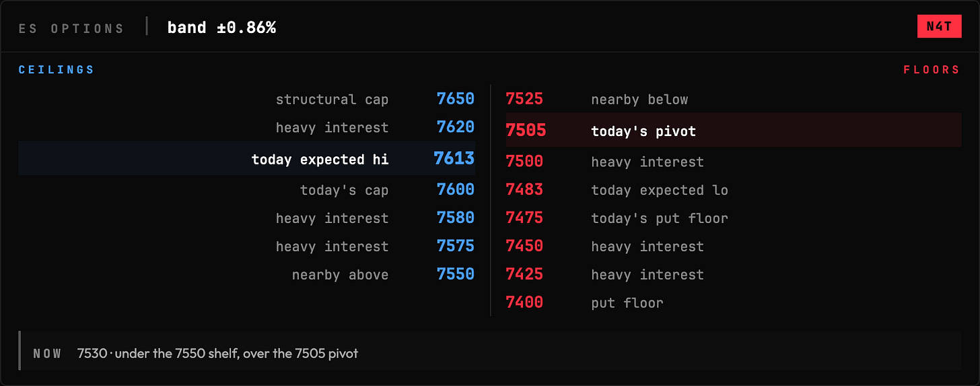Click the 7425 heavy interest floor

(734, 275)
